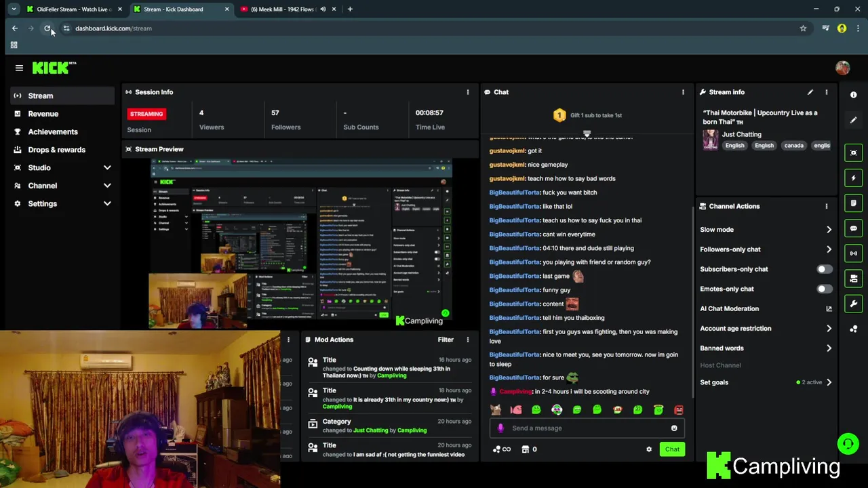Viewport: 868px width, 488px height.
Task: Go back with browser back arrow
Action: coord(15,28)
